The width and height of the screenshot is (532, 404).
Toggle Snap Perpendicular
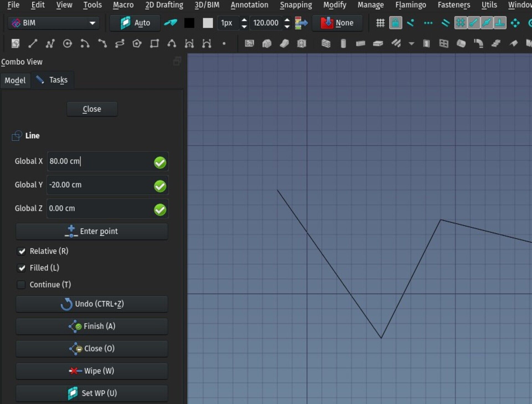[x=500, y=23]
